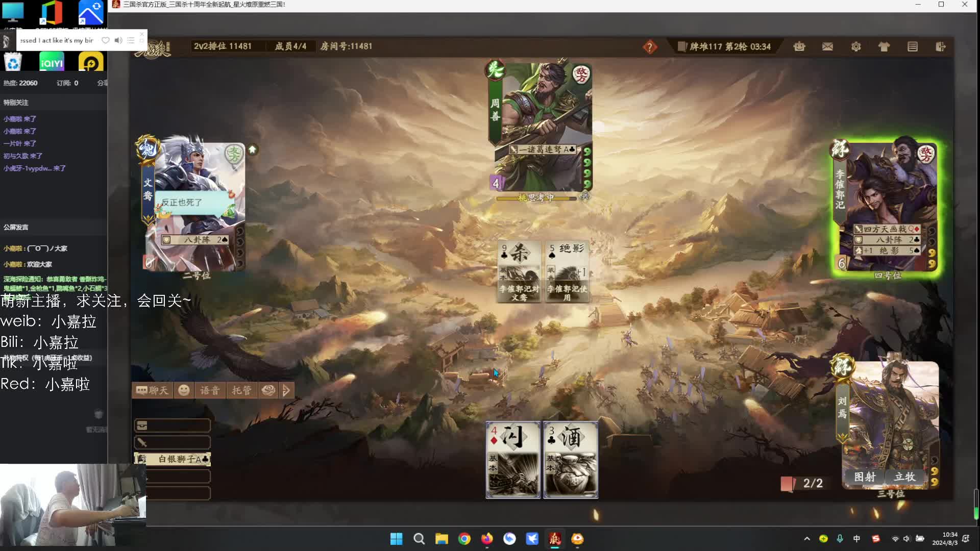Select the 白银狮子 equipment slot

point(173,459)
